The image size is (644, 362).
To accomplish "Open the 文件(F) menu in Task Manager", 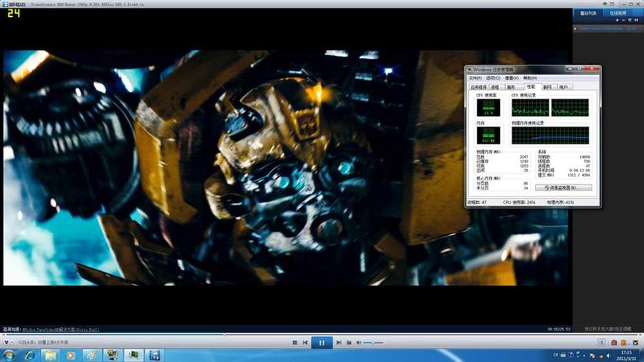I will [x=475, y=78].
